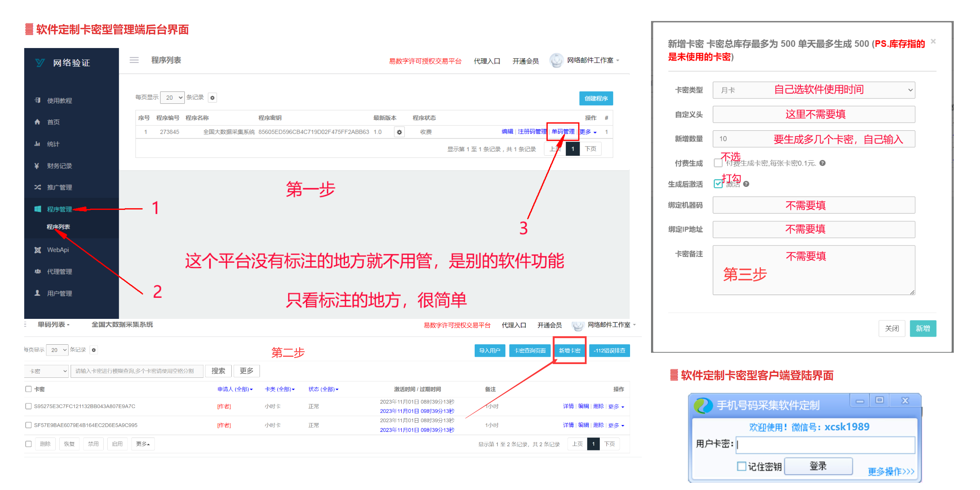
Task: Click the 用户卡密 input field
Action: click(x=825, y=444)
